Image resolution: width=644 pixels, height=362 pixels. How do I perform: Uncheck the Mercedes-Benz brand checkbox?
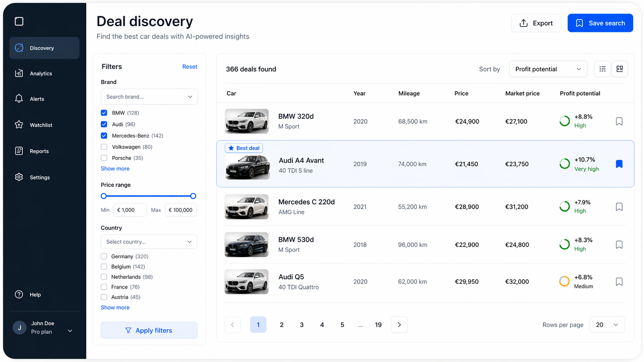tap(104, 135)
